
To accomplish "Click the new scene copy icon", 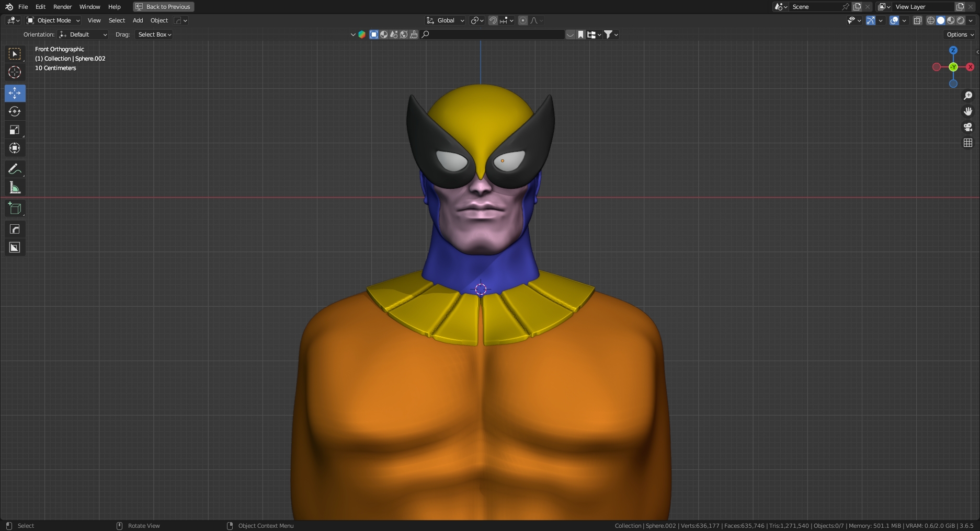I will click(857, 7).
